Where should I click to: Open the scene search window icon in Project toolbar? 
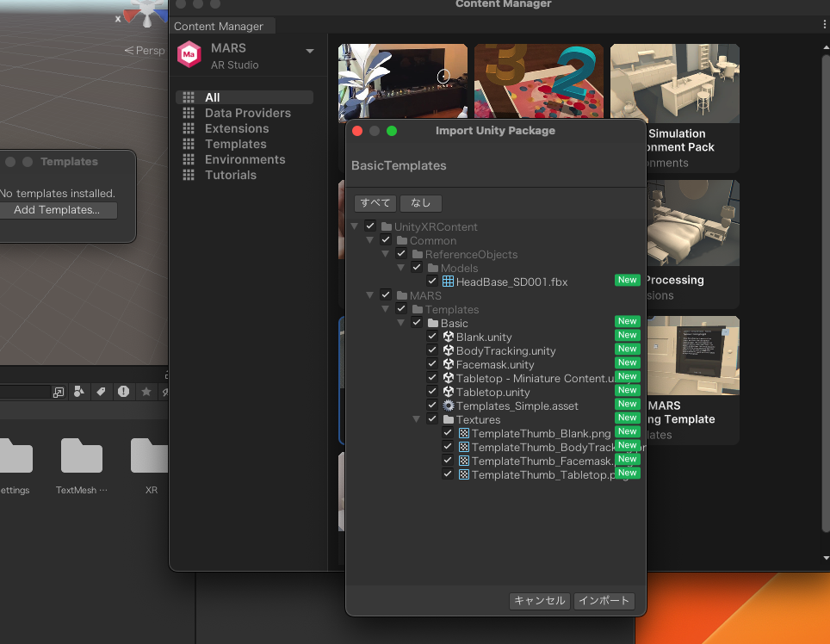pyautogui.click(x=59, y=392)
